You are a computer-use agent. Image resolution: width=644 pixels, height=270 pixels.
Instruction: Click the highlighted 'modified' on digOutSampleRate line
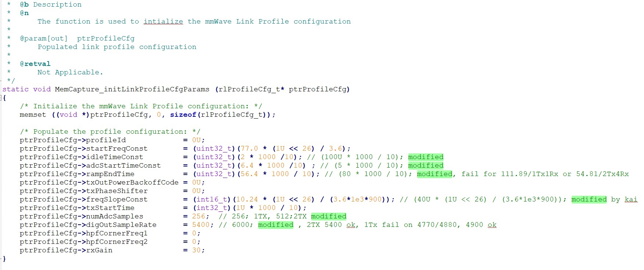click(275, 225)
